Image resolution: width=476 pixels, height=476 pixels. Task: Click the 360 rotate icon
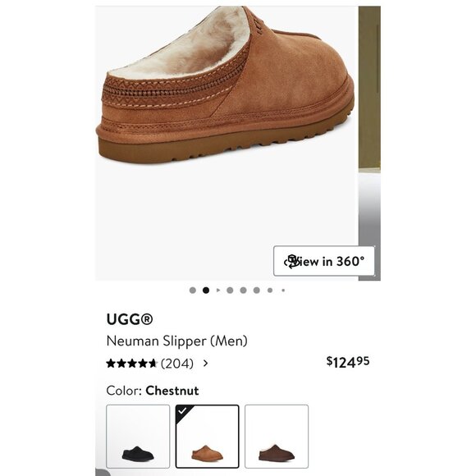(x=291, y=261)
